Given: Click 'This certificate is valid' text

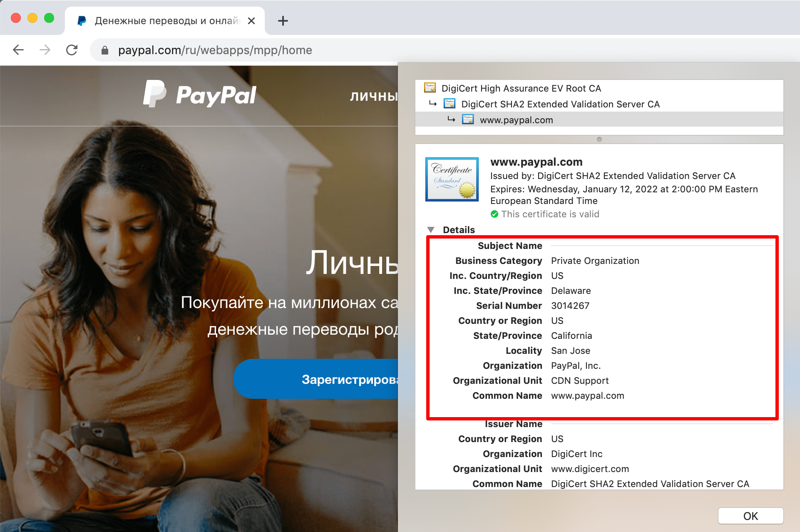Looking at the screenshot, I should pyautogui.click(x=550, y=214).
